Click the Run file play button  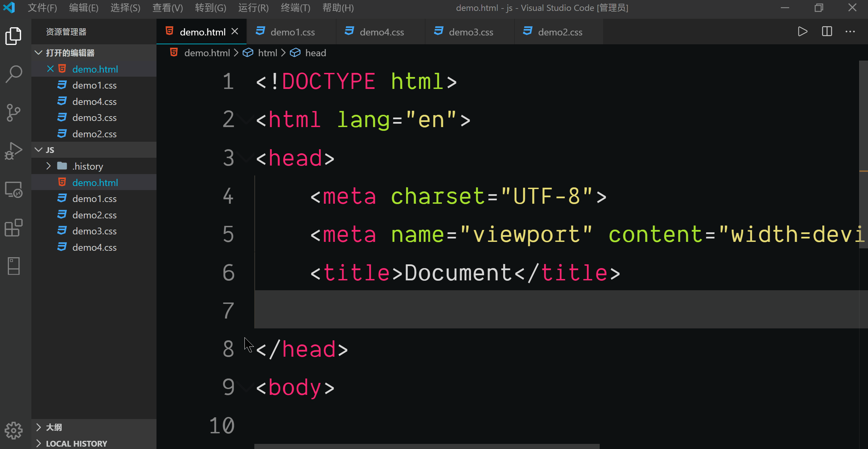[803, 32]
